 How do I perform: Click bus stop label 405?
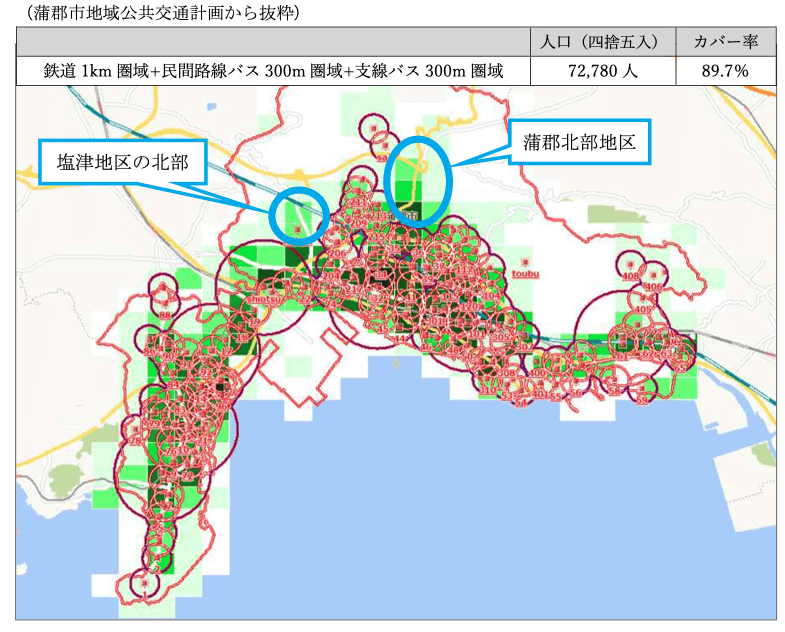point(642,309)
